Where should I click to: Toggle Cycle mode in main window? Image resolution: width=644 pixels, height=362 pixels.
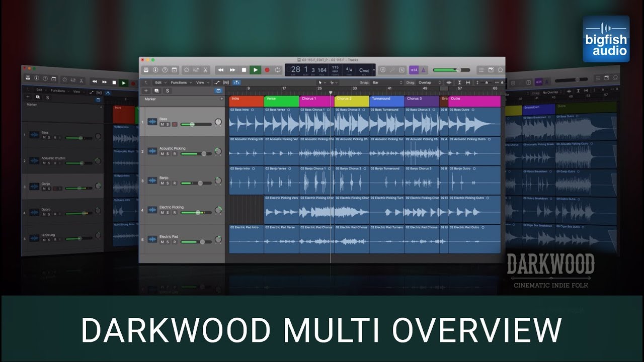coord(278,70)
